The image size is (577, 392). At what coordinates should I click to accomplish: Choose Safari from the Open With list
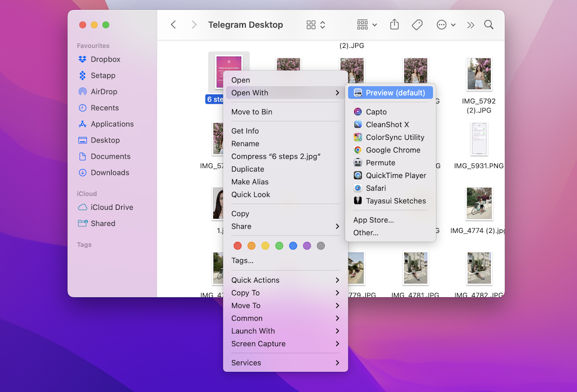pos(375,188)
